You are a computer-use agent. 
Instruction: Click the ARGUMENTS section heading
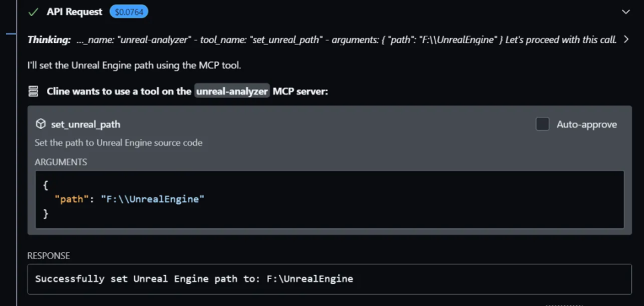click(x=61, y=162)
